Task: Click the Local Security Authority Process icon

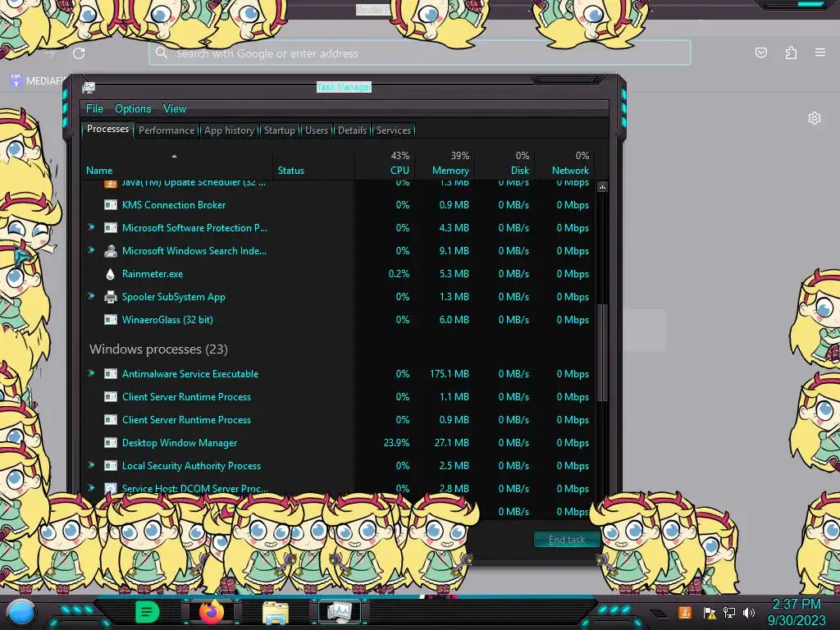Action: pyautogui.click(x=111, y=466)
